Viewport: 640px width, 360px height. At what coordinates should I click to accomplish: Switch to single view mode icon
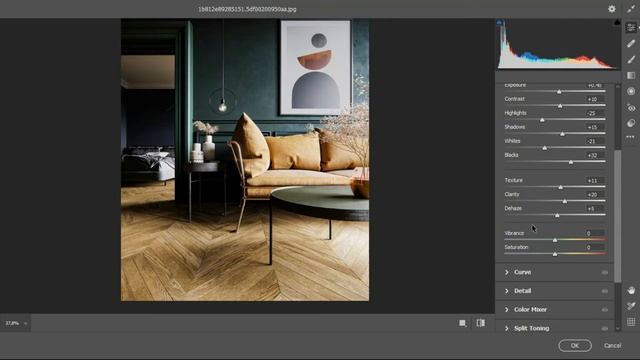(x=462, y=323)
